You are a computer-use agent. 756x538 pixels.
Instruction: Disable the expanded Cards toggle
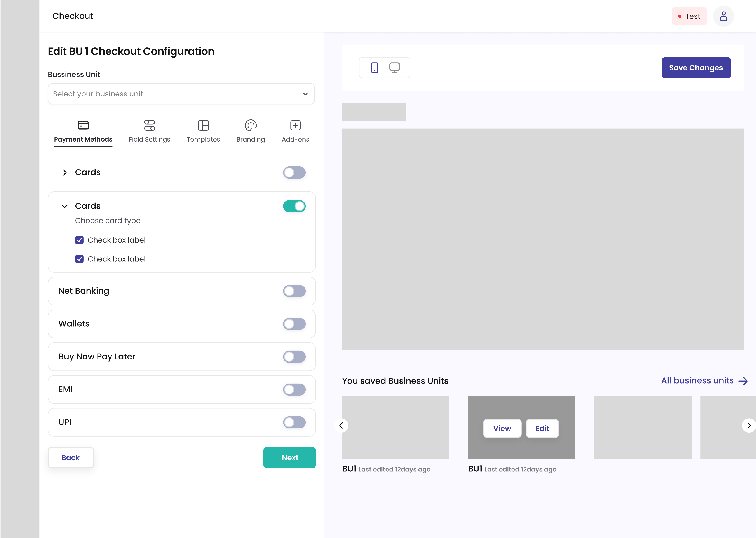(x=294, y=206)
